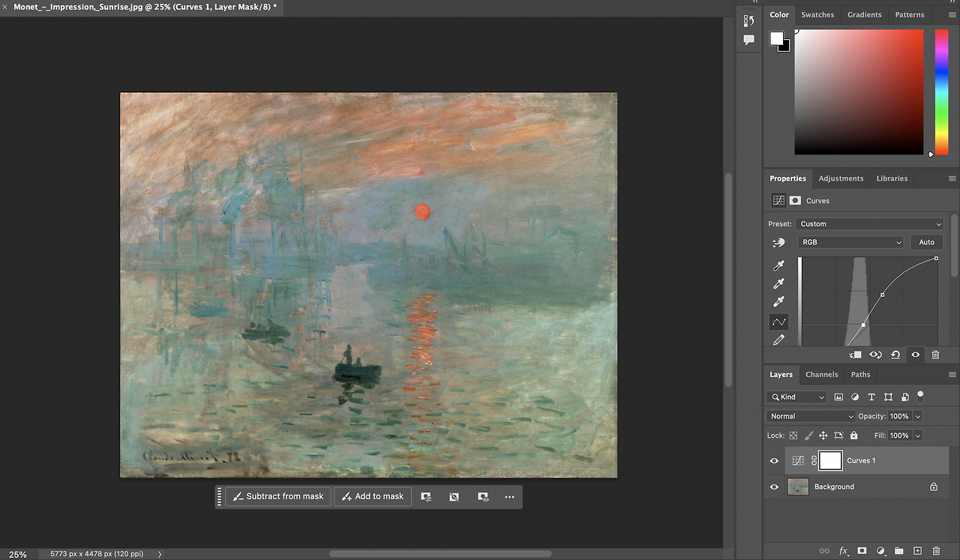The width and height of the screenshot is (960, 560).
Task: Toggle lock image pixels
Action: [x=808, y=436]
